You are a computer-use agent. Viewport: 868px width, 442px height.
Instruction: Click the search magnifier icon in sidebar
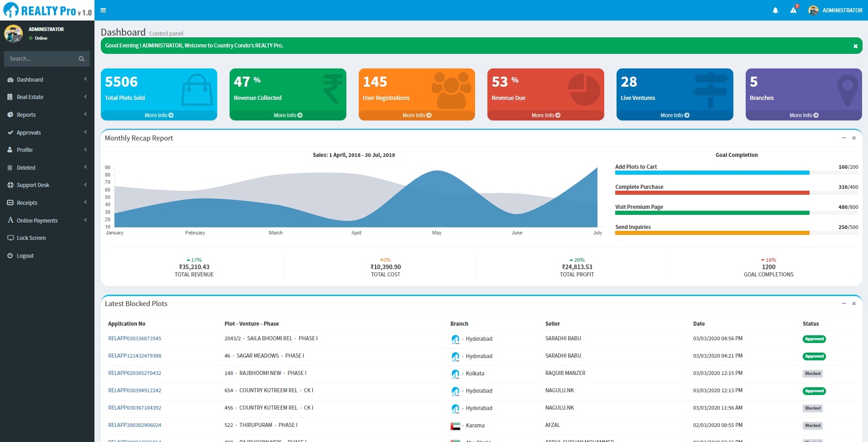[x=82, y=59]
